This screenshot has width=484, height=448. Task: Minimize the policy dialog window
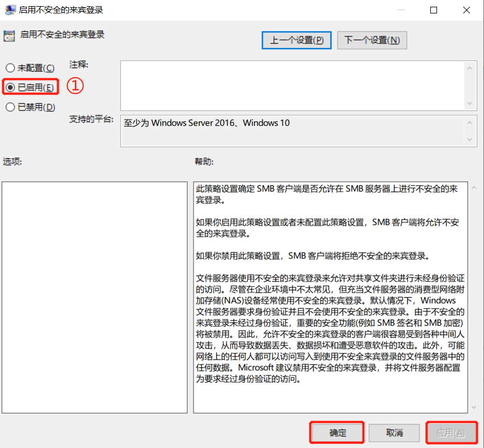(x=401, y=10)
